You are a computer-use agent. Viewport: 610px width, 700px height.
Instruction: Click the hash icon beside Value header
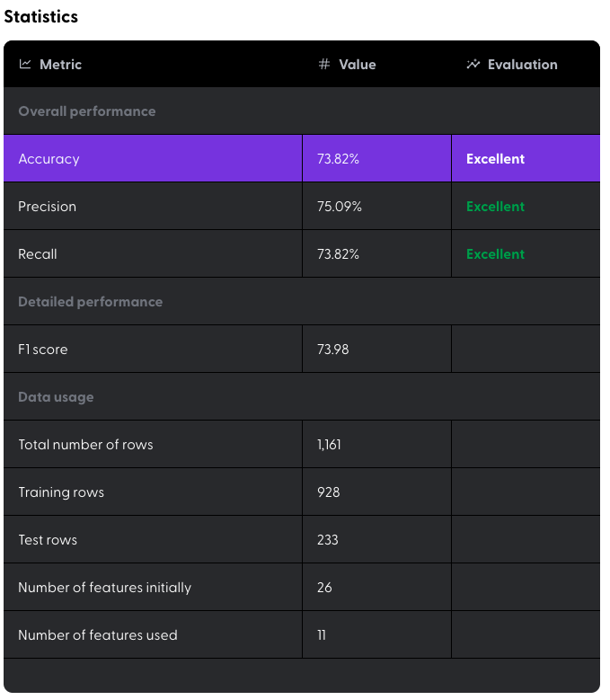pos(324,65)
